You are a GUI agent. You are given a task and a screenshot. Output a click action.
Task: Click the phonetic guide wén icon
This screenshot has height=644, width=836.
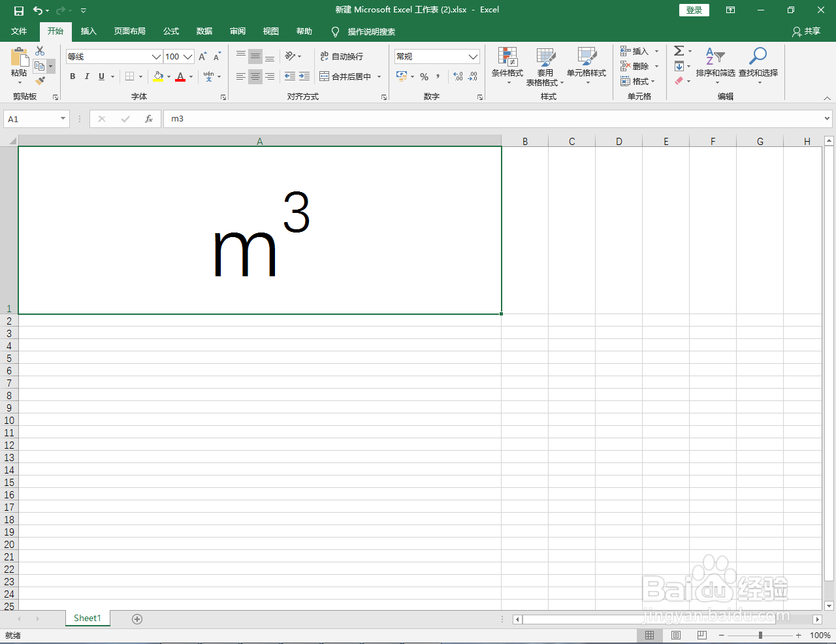pyautogui.click(x=208, y=76)
